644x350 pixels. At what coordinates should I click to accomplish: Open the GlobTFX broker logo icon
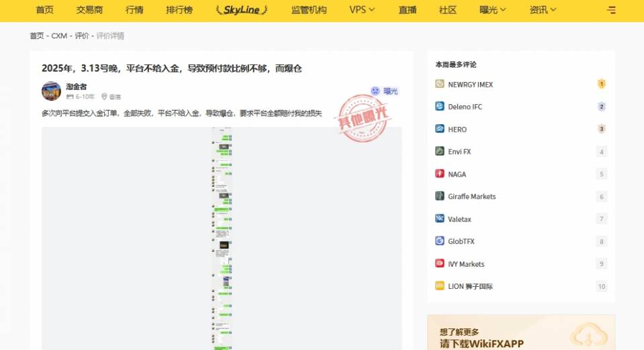pos(439,240)
